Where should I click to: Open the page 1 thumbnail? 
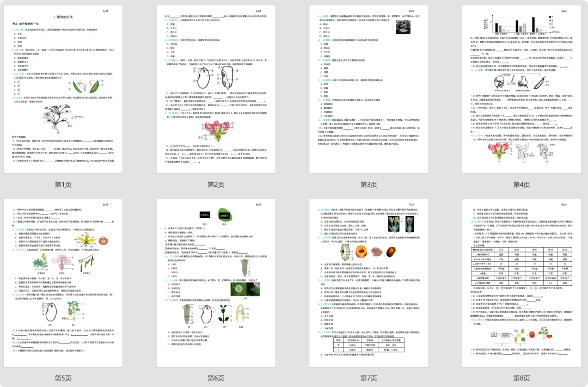[x=63, y=89]
